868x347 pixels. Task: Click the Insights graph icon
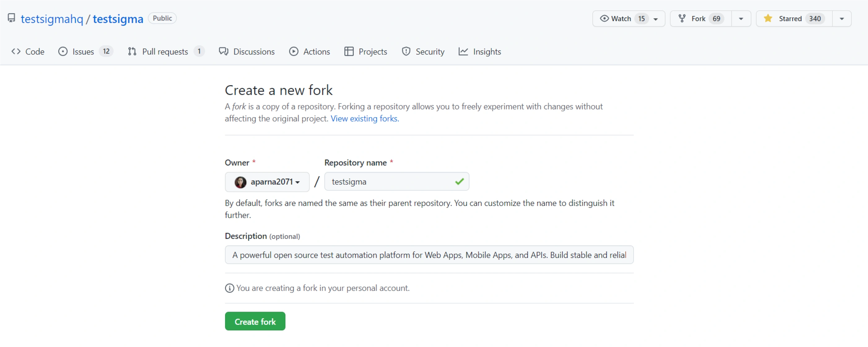463,52
